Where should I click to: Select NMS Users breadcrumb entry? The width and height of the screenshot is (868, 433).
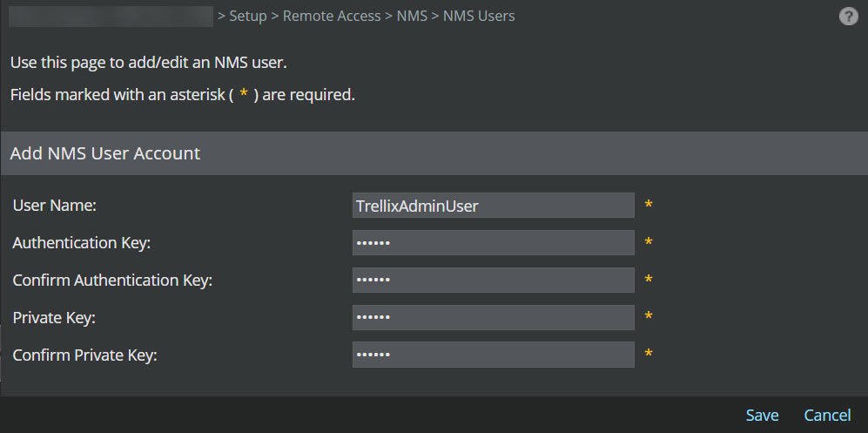pos(479,16)
